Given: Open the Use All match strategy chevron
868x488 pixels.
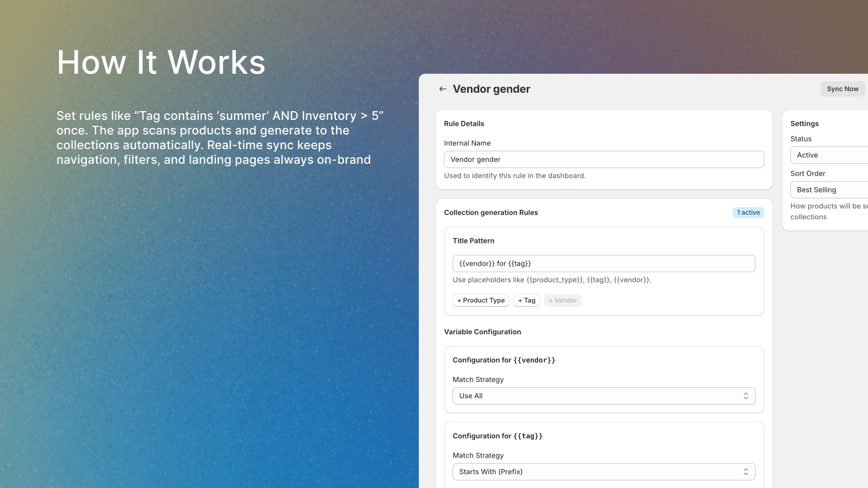Looking at the screenshot, I should (747, 396).
